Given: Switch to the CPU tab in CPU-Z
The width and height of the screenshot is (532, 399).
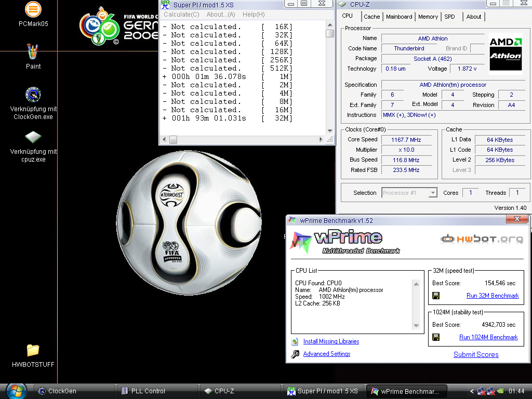Looking at the screenshot, I should click(347, 16).
